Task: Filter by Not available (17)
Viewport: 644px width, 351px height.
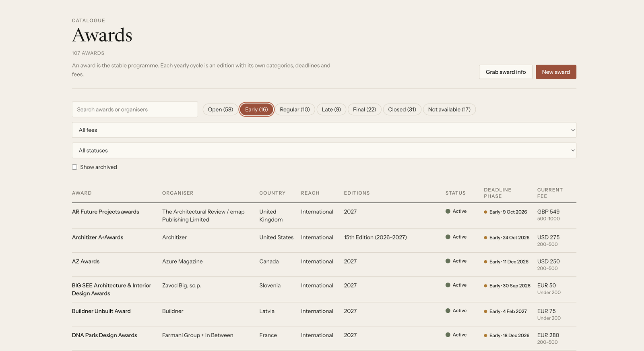Action: point(449,109)
